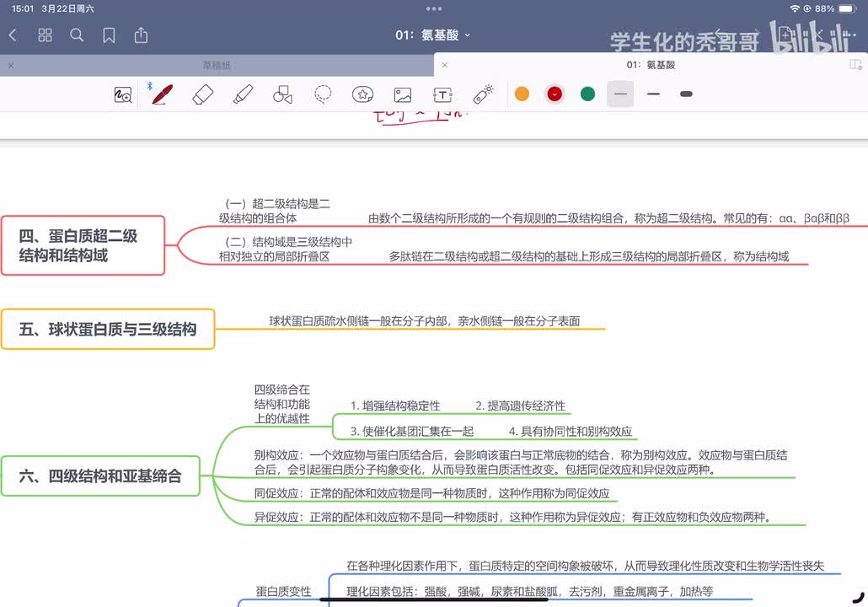The width and height of the screenshot is (868, 607).
Task: Tap item 1. 增强结构稳定性
Action: coord(394,406)
